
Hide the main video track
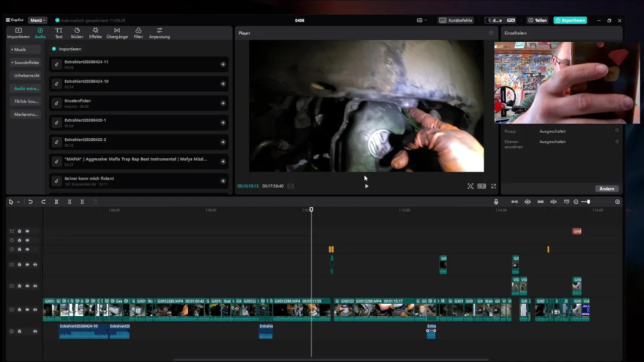(27, 310)
